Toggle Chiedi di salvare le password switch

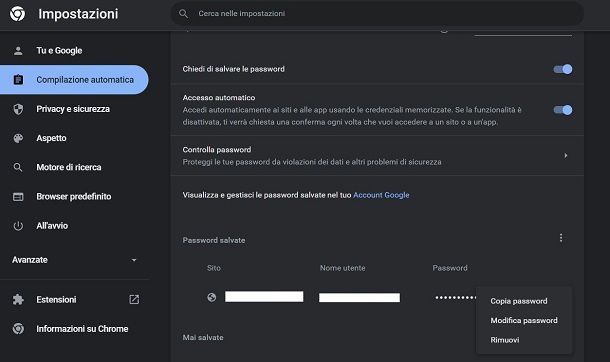[563, 69]
